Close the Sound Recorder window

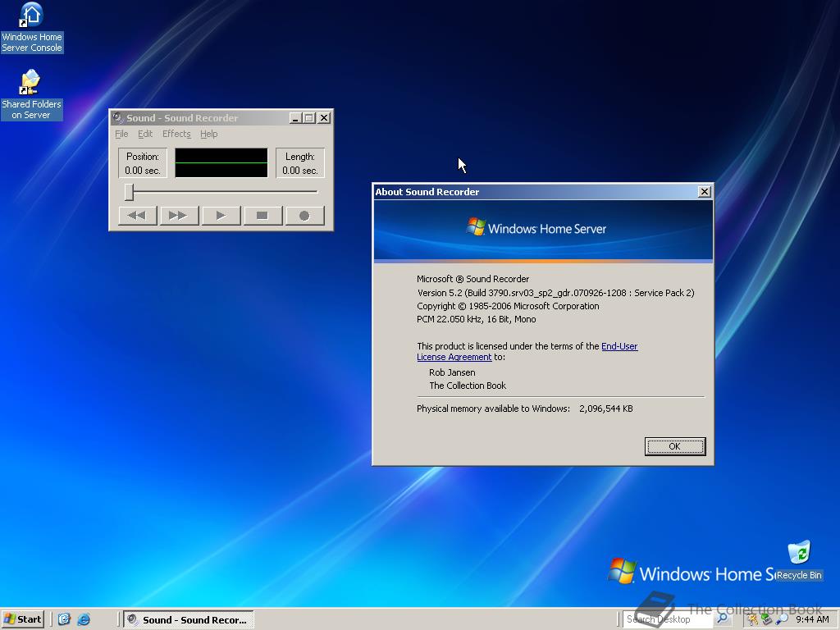pyautogui.click(x=324, y=118)
